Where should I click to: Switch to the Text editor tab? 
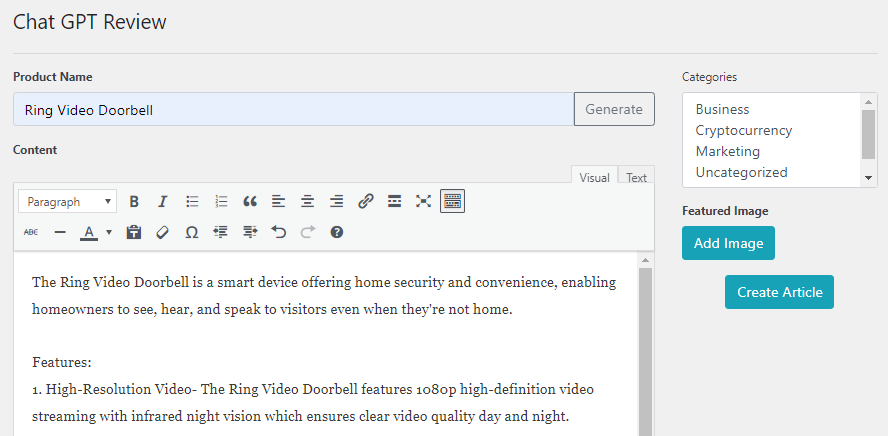coord(636,178)
